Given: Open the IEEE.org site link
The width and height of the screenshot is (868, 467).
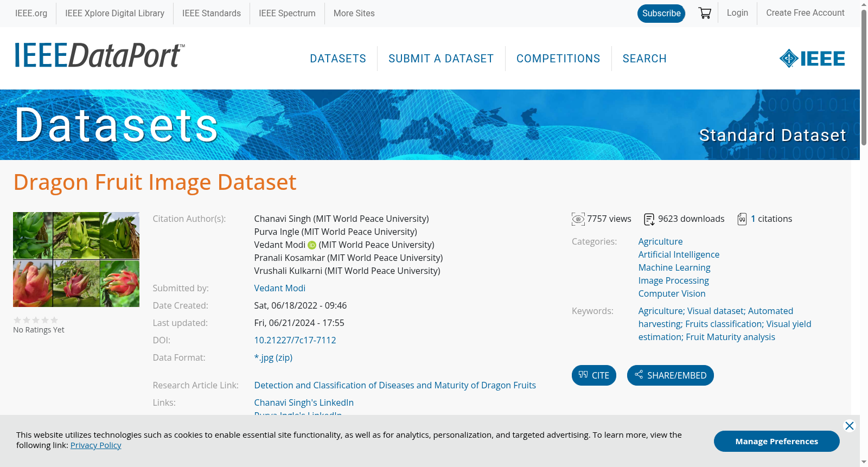Looking at the screenshot, I should (31, 13).
